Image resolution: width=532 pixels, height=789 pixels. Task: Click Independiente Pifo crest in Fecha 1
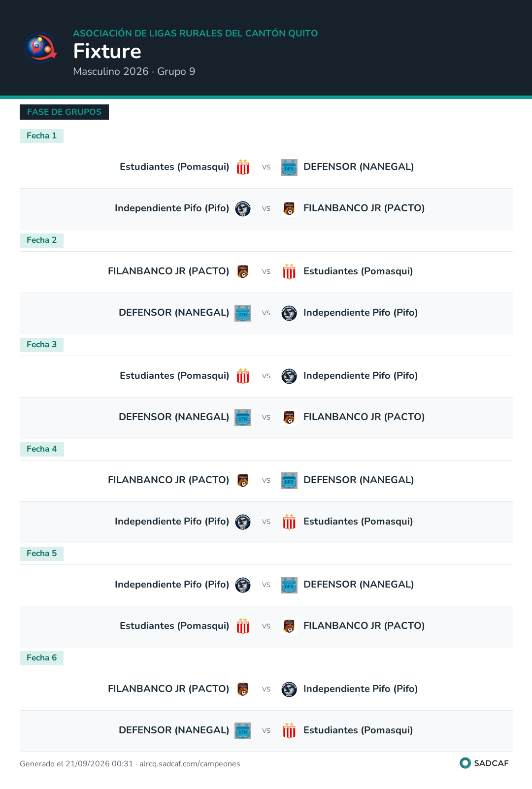(243, 209)
